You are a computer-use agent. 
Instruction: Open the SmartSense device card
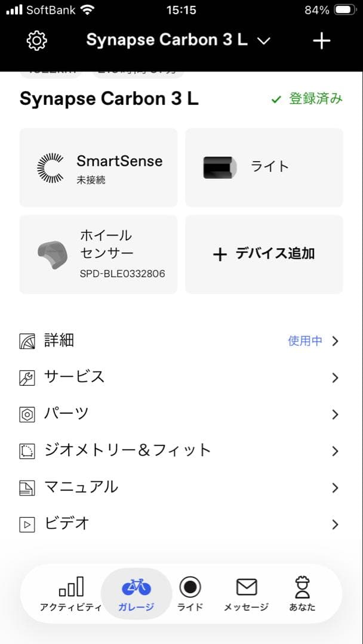pyautogui.click(x=99, y=168)
